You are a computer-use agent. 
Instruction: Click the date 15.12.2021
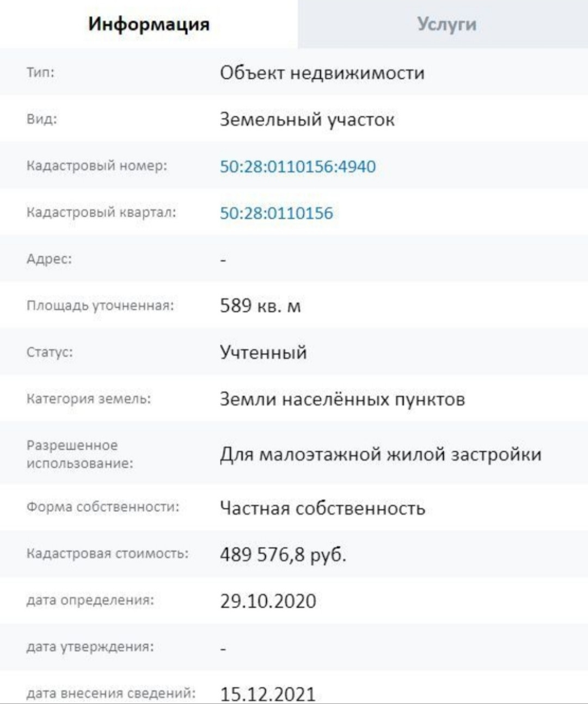[268, 694]
